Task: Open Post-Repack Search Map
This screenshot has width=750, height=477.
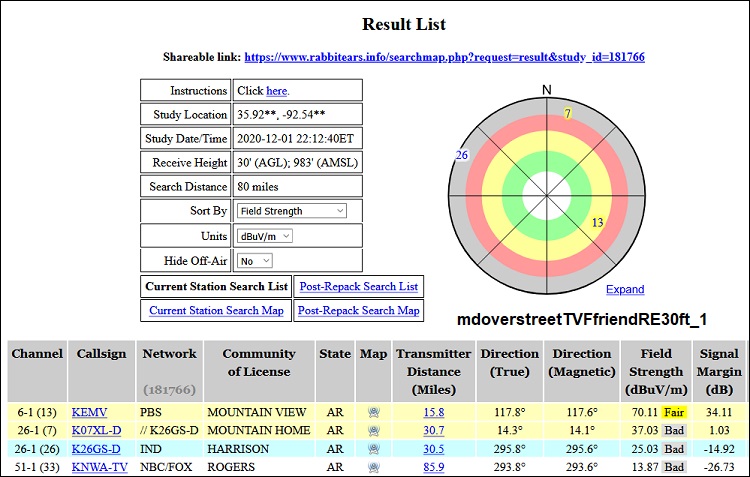Action: click(358, 311)
